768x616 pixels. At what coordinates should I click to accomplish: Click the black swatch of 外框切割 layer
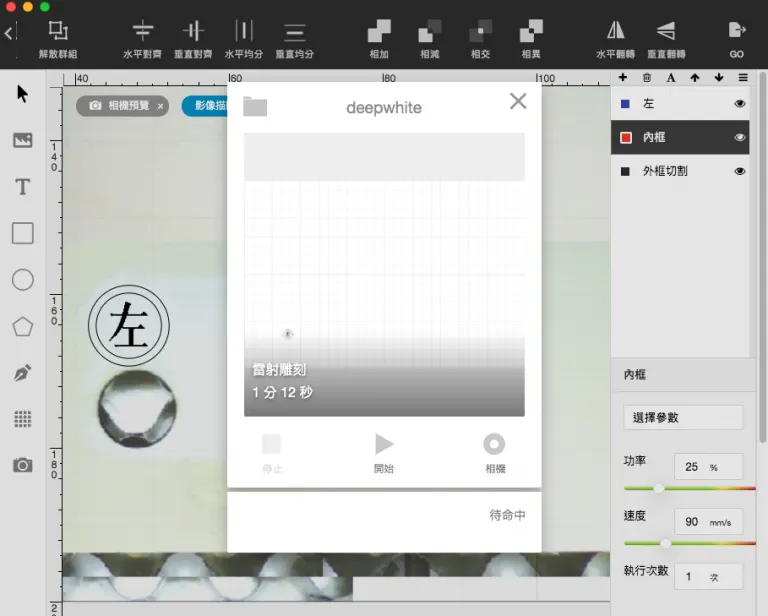click(625, 171)
